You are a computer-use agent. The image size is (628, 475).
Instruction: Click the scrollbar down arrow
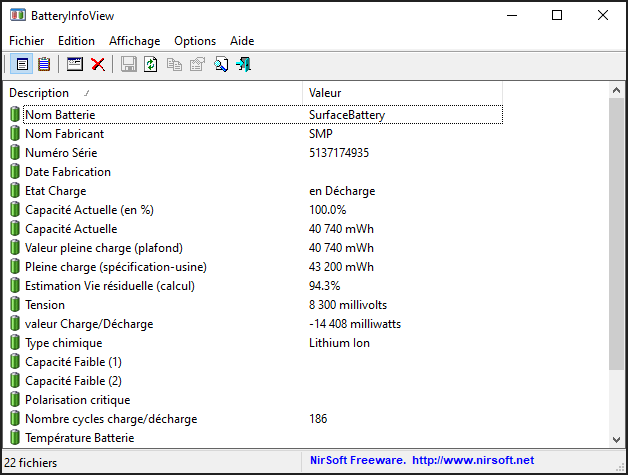pos(617,439)
